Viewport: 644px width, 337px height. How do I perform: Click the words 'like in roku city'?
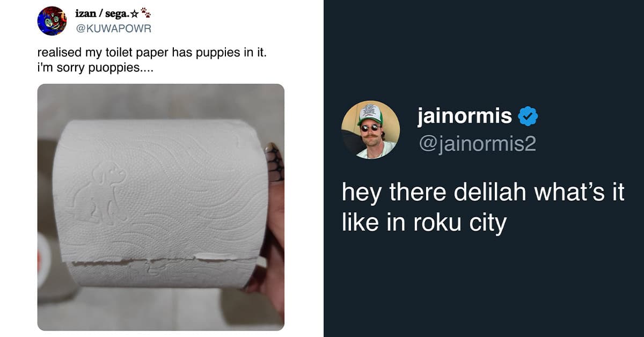(425, 223)
